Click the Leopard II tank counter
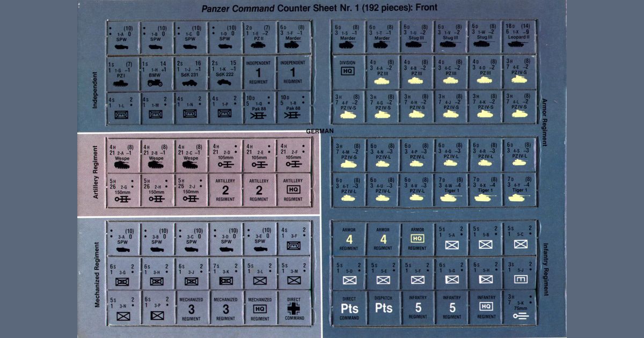 pos(519,36)
